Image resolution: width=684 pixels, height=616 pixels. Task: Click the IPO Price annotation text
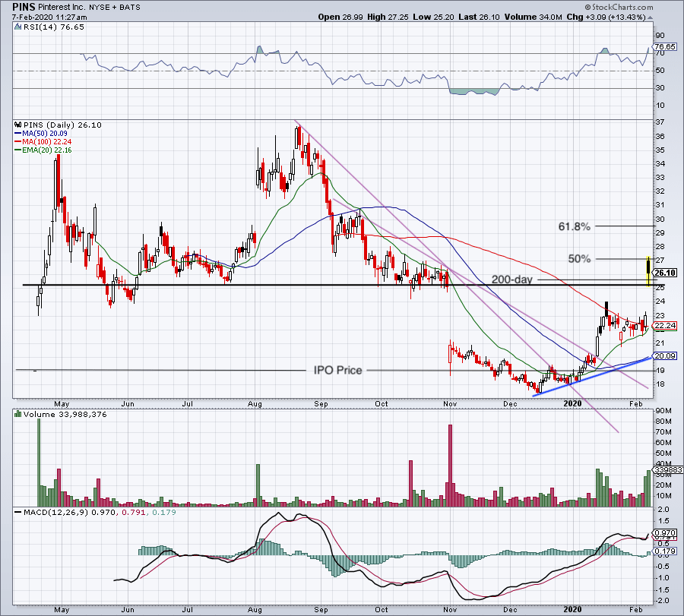click(x=338, y=370)
